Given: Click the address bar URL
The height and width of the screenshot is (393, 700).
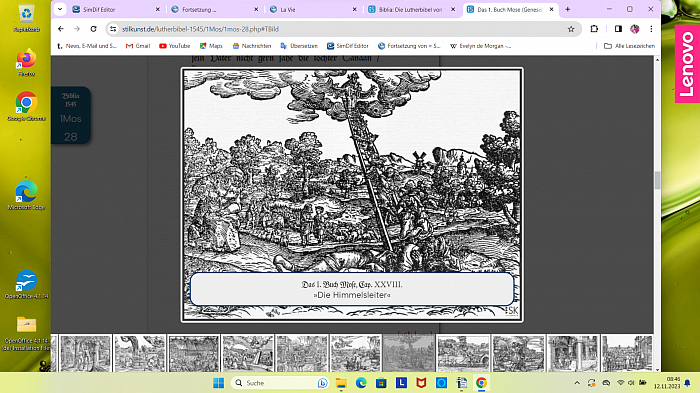Looking at the screenshot, I should [x=200, y=29].
